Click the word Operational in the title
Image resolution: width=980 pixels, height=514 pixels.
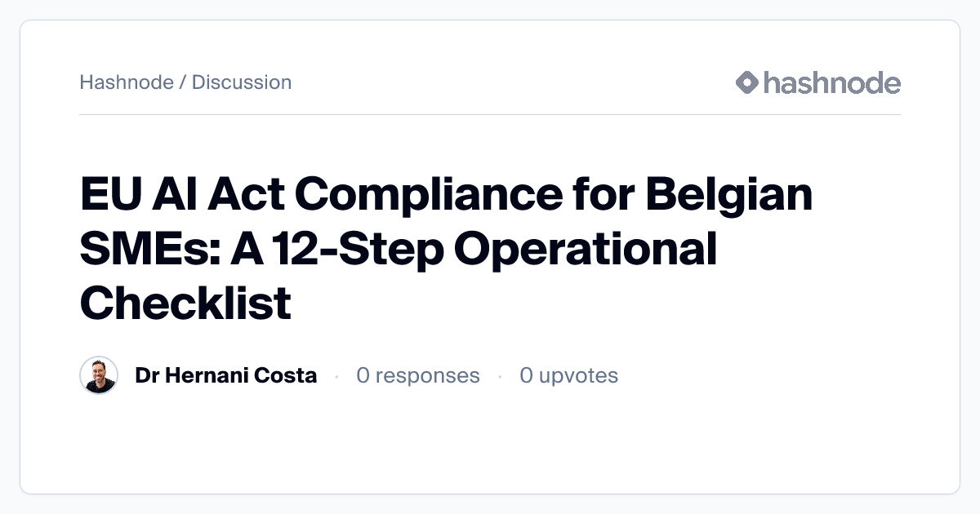coord(585,251)
